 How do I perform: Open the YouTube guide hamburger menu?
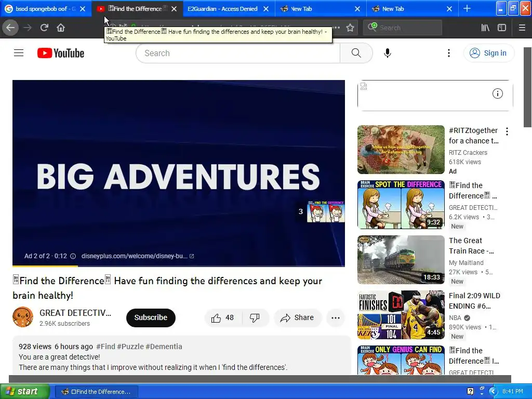pyautogui.click(x=19, y=53)
